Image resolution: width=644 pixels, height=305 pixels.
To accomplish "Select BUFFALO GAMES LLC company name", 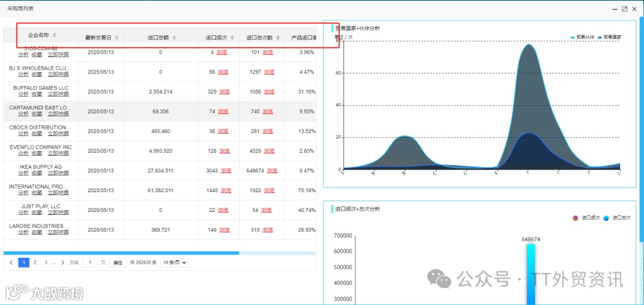I will [41, 88].
